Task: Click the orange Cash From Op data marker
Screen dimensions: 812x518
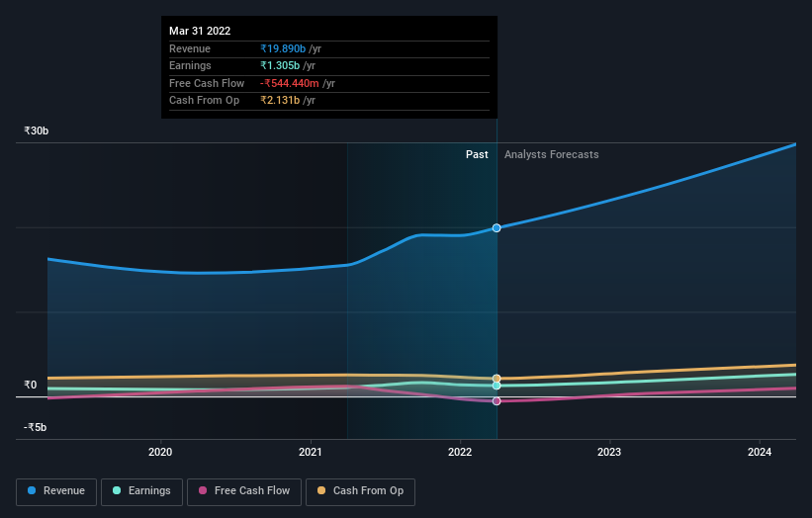Action: [x=496, y=379]
